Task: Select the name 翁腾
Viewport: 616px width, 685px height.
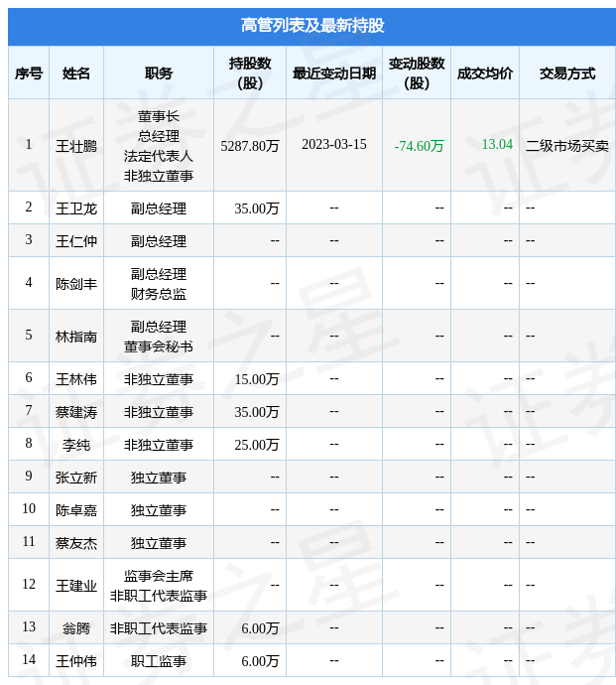Action: (x=76, y=628)
